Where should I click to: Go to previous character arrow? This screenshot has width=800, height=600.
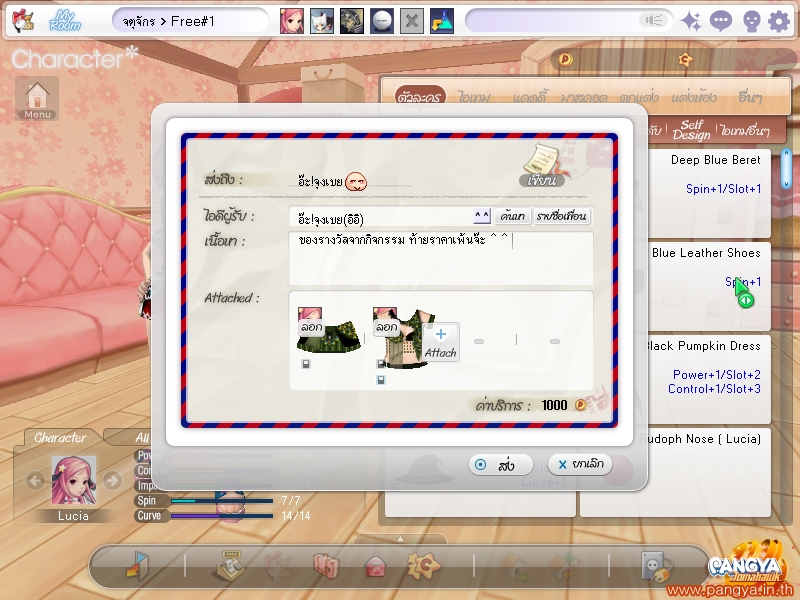(x=35, y=480)
